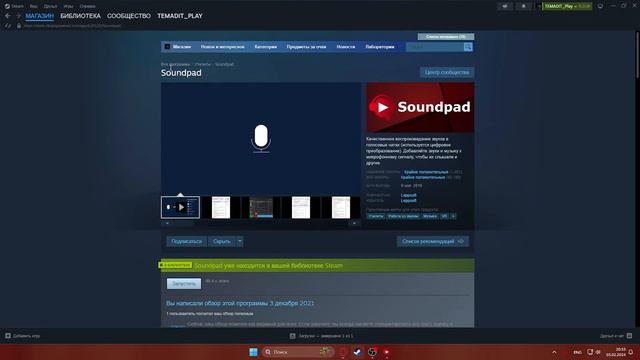Expand the TEMADIT_Play account dropdown

(567, 6)
